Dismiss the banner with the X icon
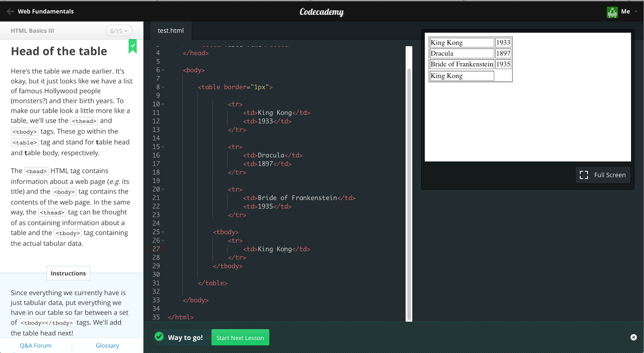The width and height of the screenshot is (644, 353). 633,337
